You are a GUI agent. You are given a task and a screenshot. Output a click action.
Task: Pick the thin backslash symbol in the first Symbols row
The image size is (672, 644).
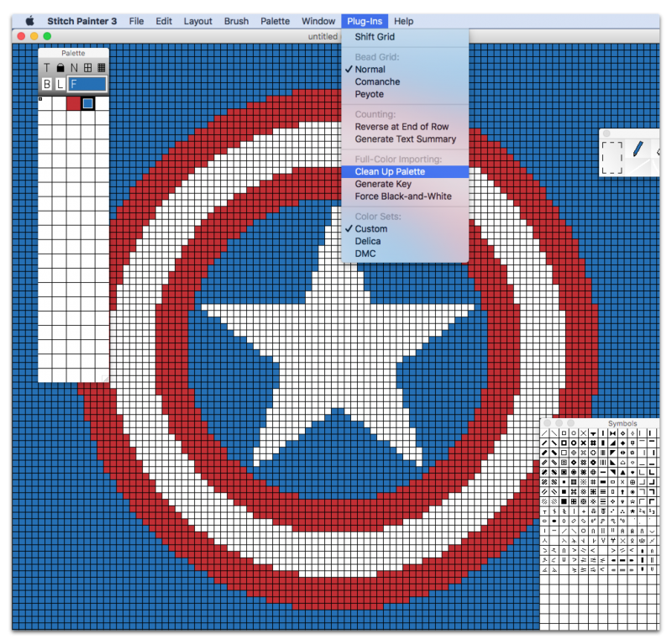[x=554, y=433]
